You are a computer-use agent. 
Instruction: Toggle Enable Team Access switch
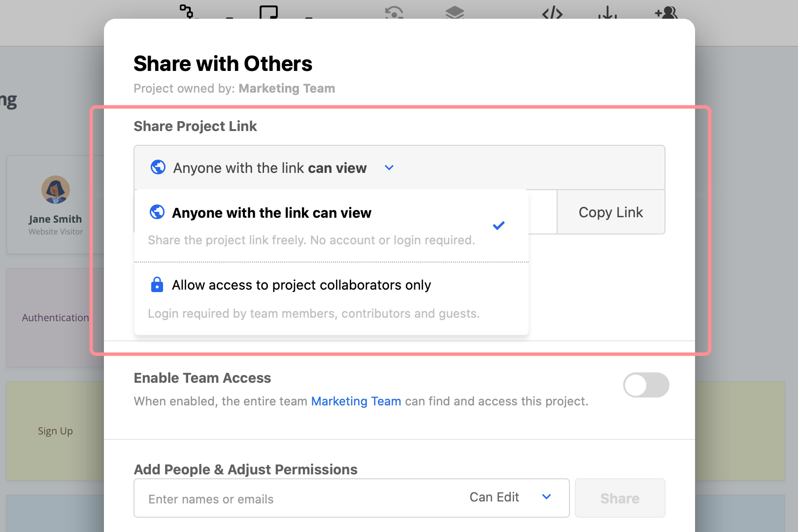coord(646,385)
